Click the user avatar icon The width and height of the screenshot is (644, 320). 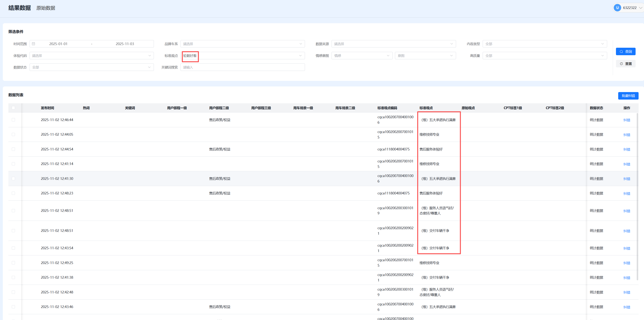pyautogui.click(x=617, y=8)
